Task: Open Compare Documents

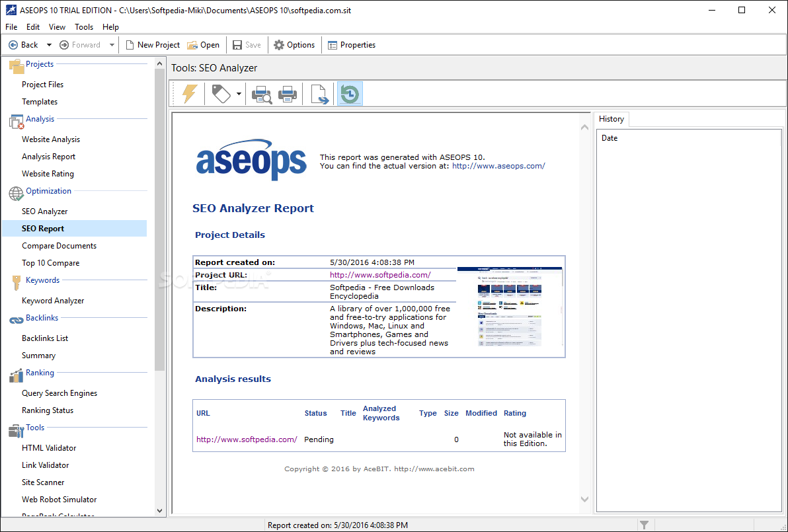Action: tap(59, 246)
